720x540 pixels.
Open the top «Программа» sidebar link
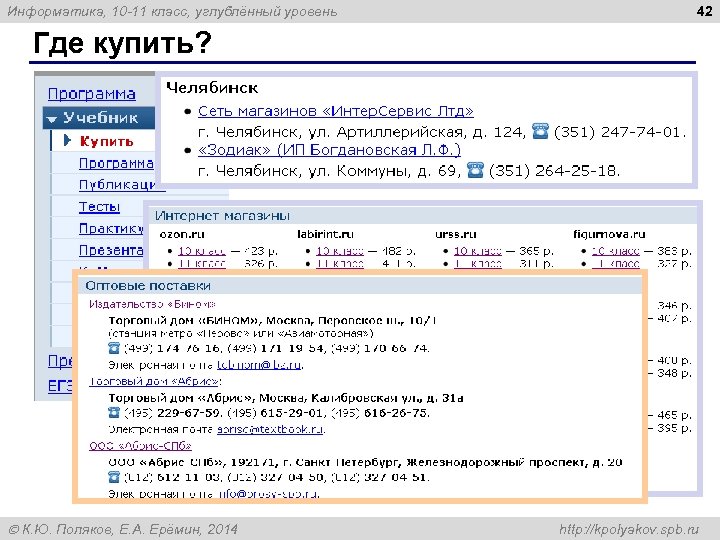click(91, 94)
